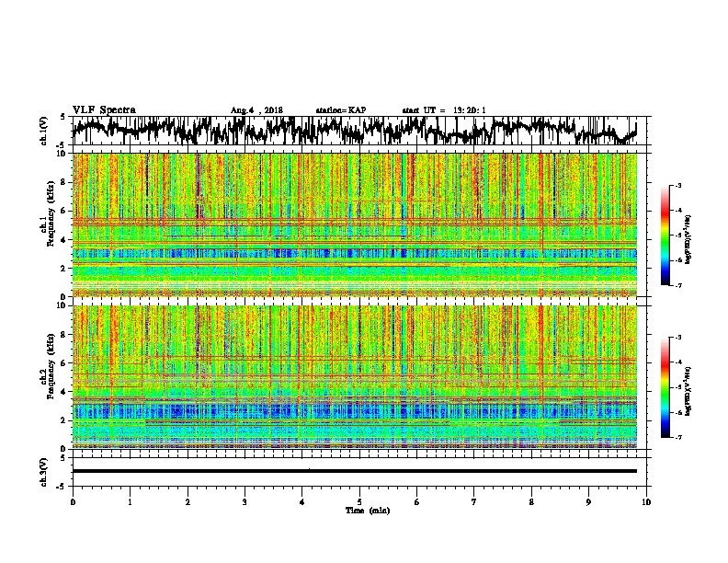728x563 pixels.
Task: Click ch.2 colorbar tick label "-5"
Action: click(677, 387)
